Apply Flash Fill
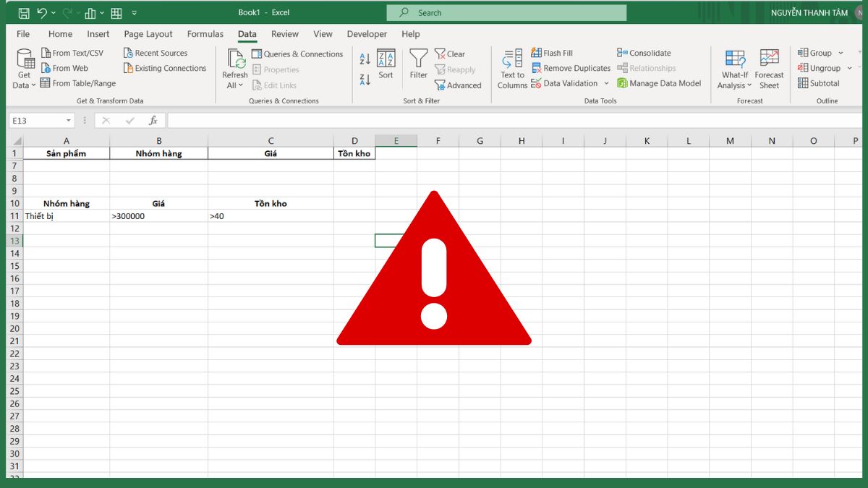 552,53
